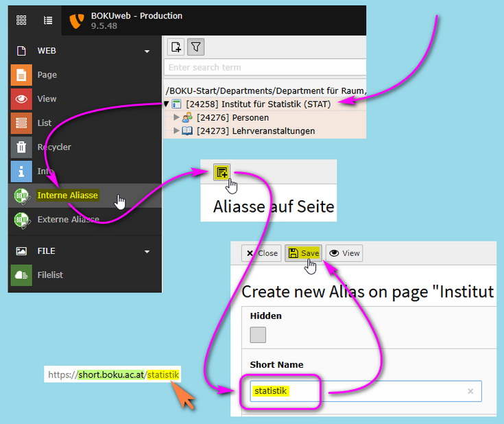Collapse the WEB module group

[147, 51]
